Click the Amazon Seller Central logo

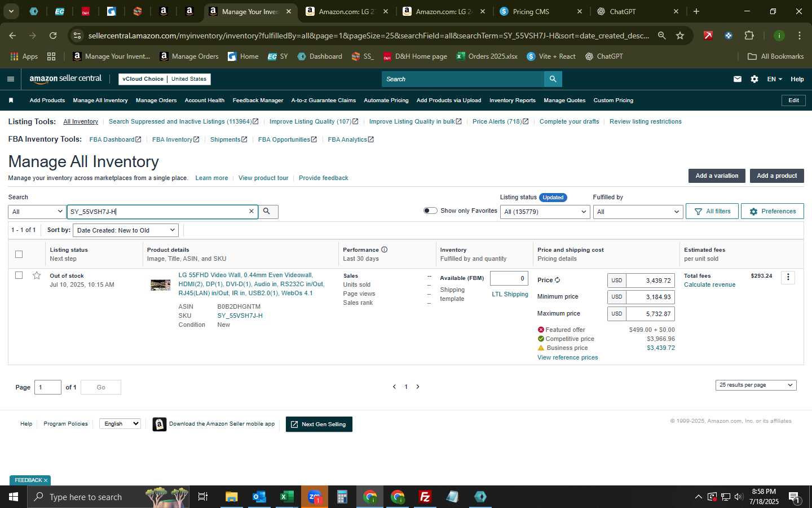[65, 79]
